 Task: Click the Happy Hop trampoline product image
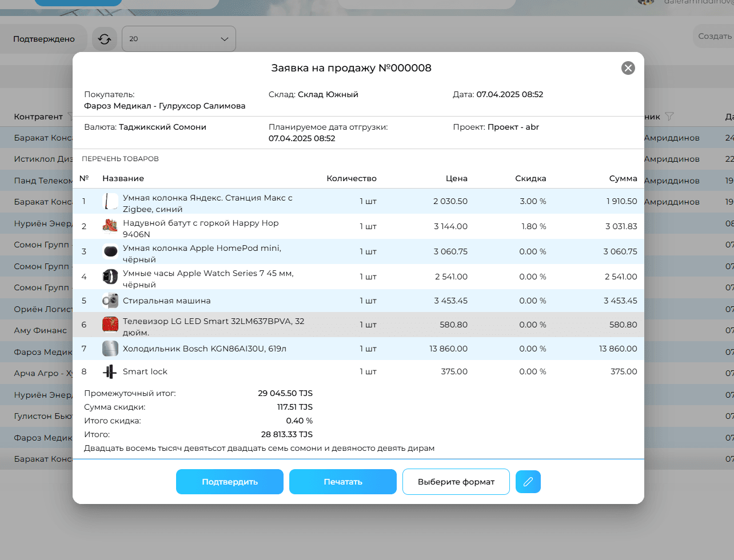click(110, 226)
